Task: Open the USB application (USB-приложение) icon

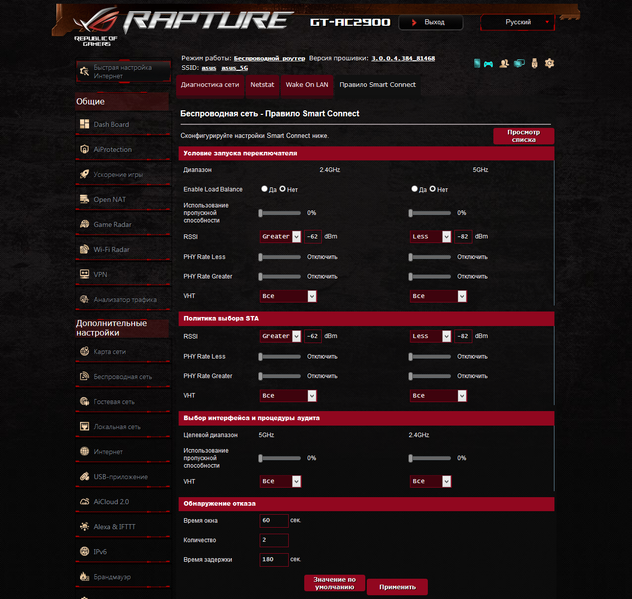Action: (84, 476)
